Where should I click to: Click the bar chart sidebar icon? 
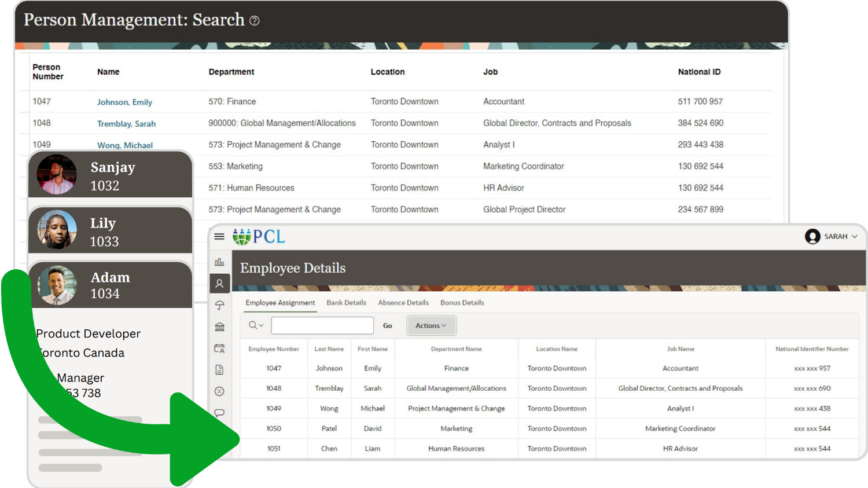[219, 262]
